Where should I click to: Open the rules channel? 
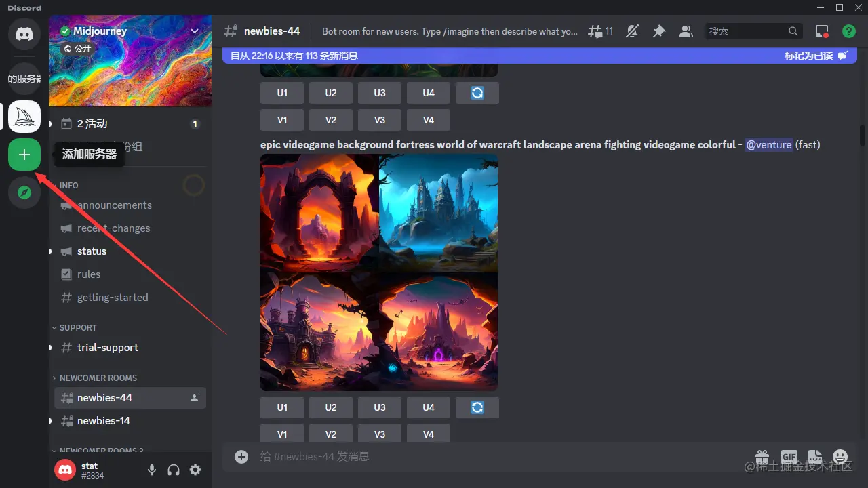point(130,274)
